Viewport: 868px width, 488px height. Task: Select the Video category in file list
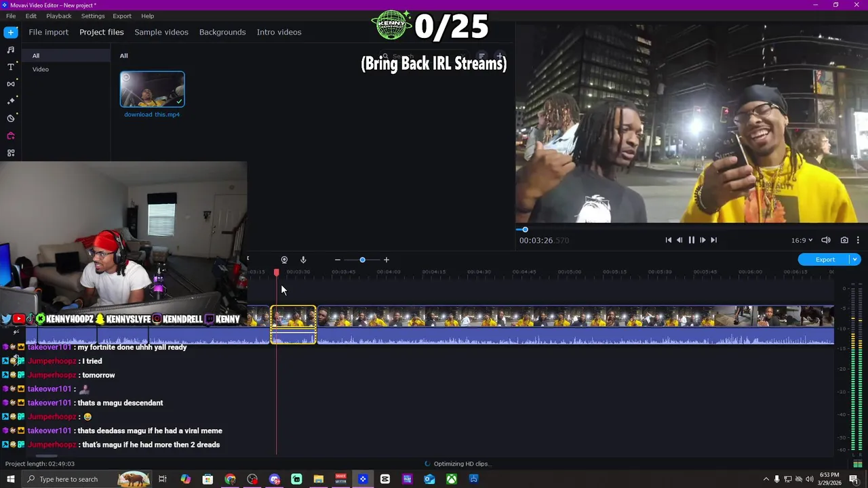pos(41,69)
